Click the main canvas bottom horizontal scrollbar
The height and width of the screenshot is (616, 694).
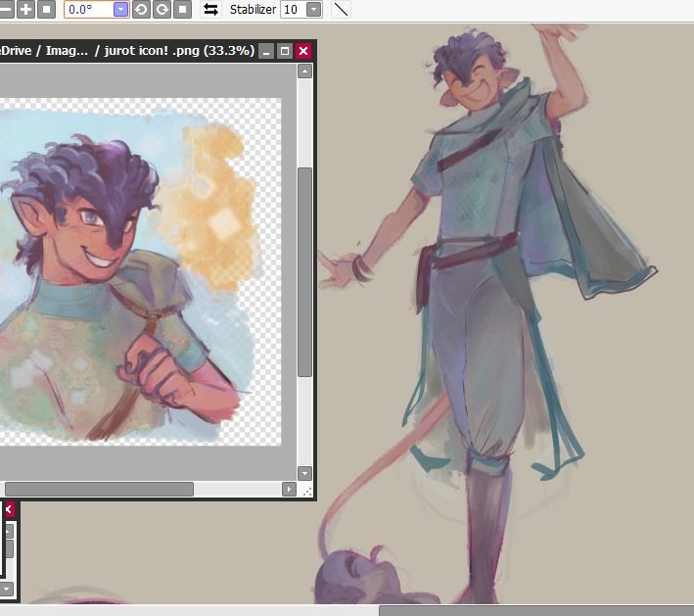point(536,611)
